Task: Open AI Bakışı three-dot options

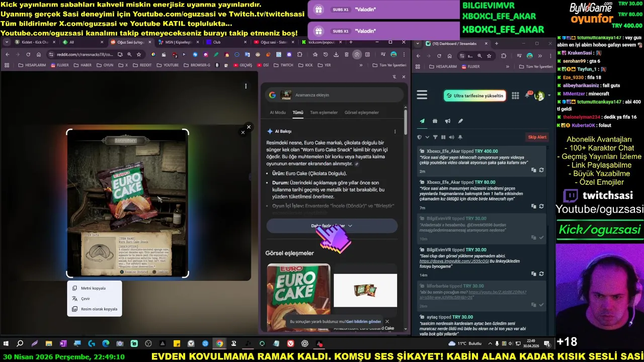Action: (395, 131)
